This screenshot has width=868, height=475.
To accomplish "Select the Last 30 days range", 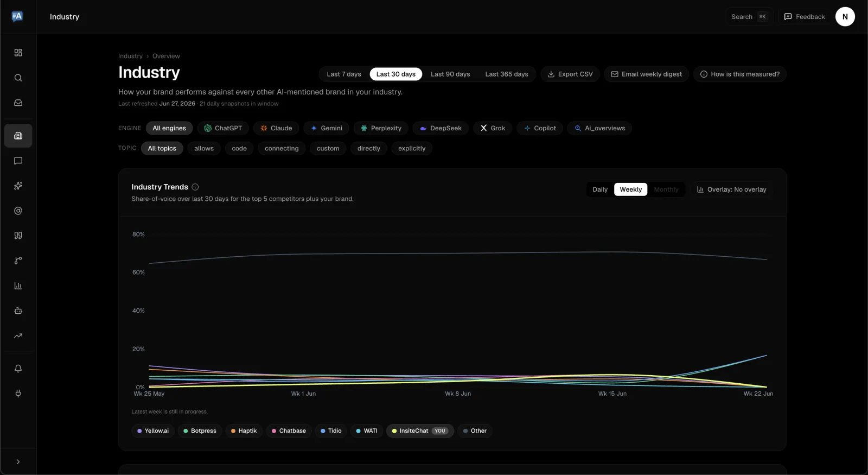I will (x=396, y=74).
